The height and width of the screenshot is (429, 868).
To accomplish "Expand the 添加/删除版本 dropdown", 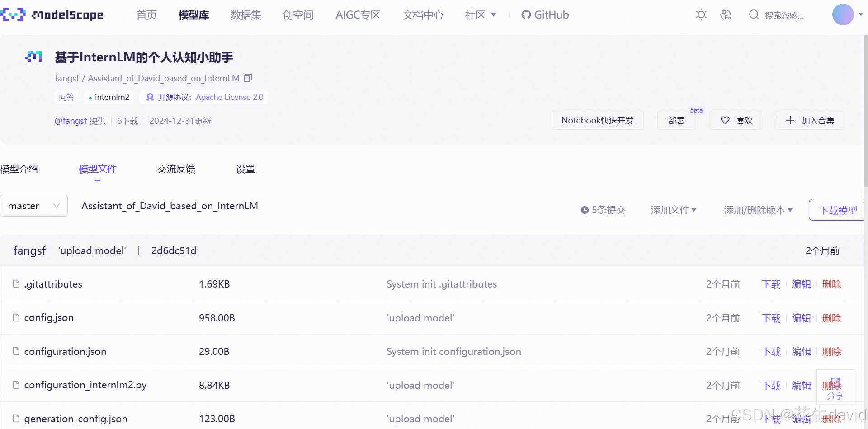I will coord(759,210).
